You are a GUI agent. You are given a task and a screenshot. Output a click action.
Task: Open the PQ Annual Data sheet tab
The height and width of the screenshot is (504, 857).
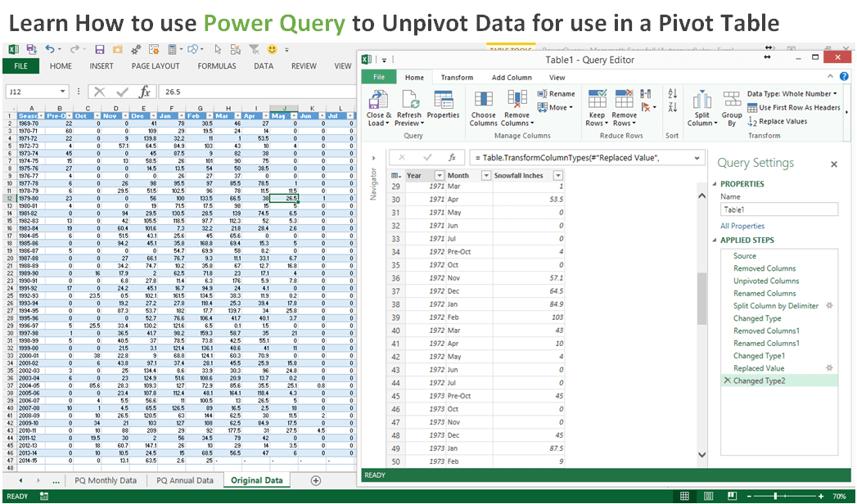click(184, 480)
